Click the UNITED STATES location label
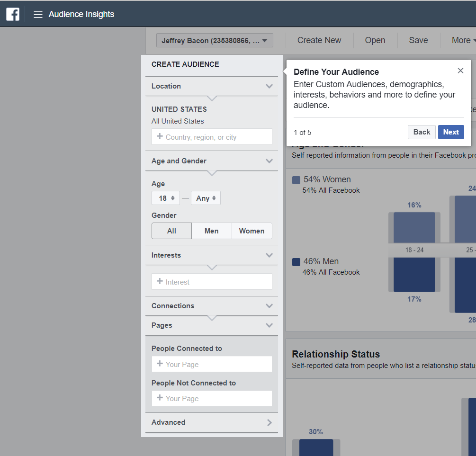This screenshot has width=476, height=456. coord(179,109)
